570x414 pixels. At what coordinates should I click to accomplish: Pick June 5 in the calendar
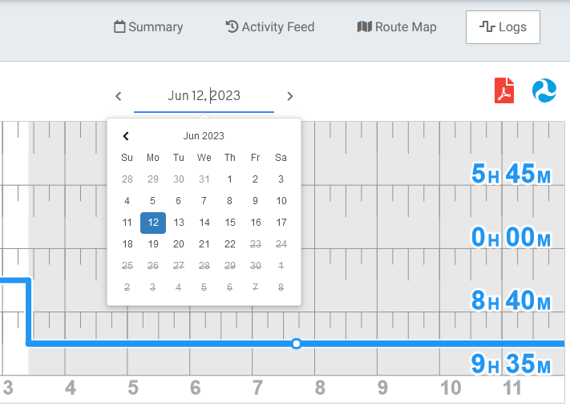click(153, 201)
